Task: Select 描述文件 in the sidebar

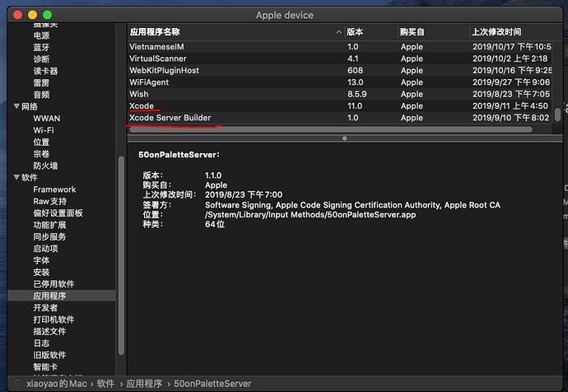Action: (x=49, y=332)
